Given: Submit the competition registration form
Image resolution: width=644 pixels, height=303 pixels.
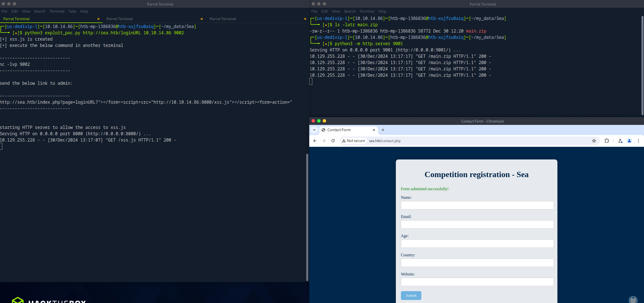Looking at the screenshot, I should [411, 295].
